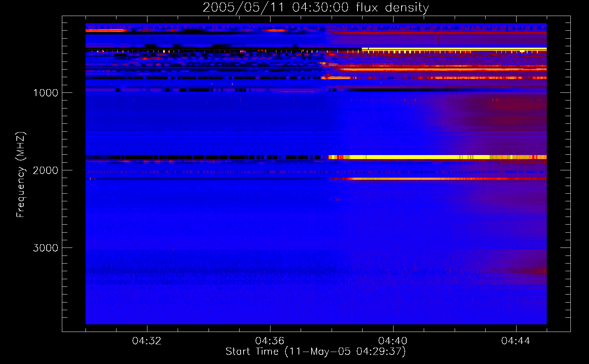The height and width of the screenshot is (364, 589).
Task: Click the '1000' frequency tick label
Action: (46, 93)
